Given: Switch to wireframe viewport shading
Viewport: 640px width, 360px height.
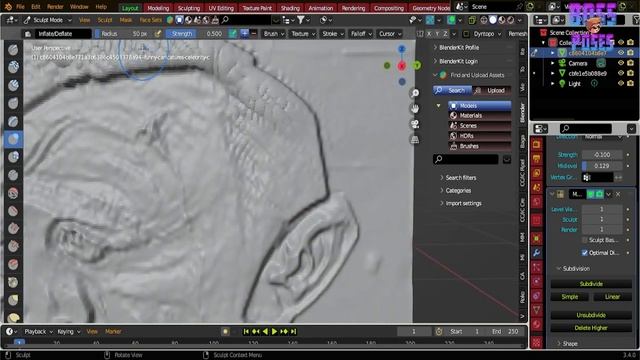Looking at the screenshot, I should (x=484, y=20).
